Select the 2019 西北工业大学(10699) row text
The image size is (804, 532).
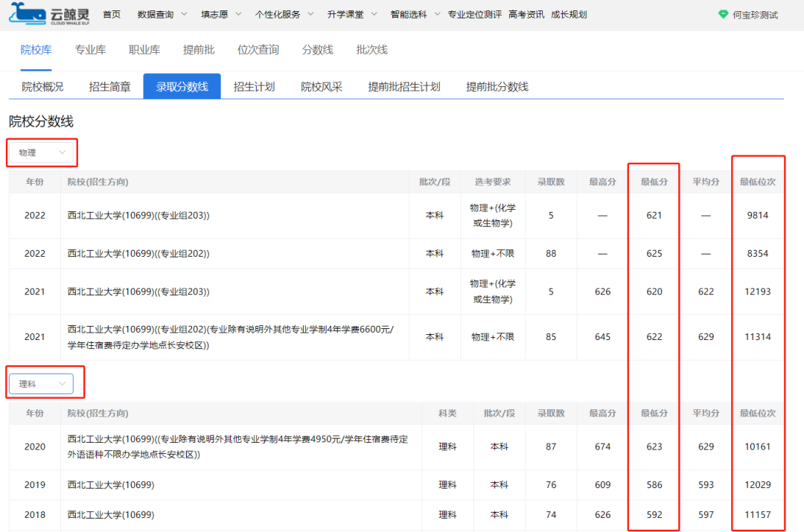click(111, 485)
